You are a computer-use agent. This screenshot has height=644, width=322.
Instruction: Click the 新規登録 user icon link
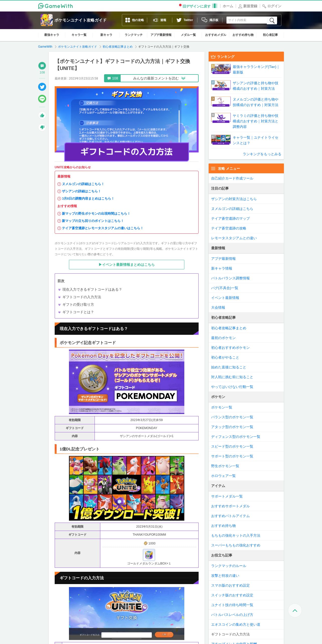click(x=248, y=6)
